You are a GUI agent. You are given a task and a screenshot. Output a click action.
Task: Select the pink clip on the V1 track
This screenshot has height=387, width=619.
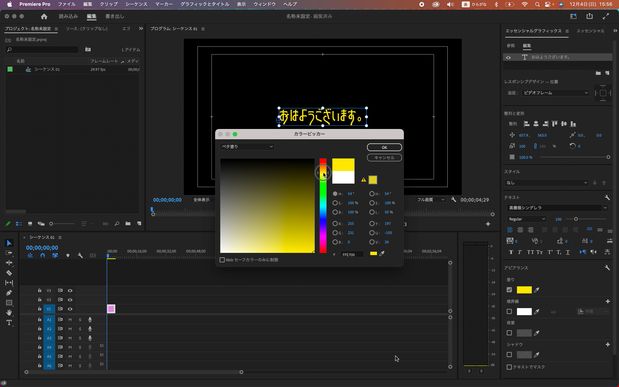tap(111, 309)
